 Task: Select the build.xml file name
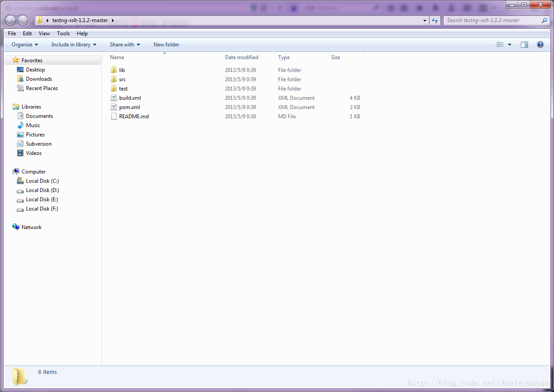coord(130,98)
